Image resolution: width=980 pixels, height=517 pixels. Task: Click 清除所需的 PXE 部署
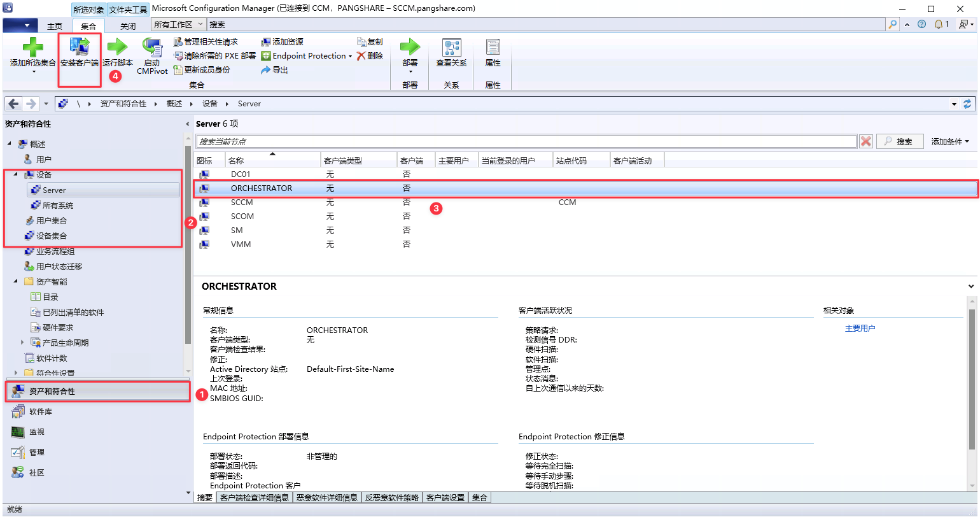coord(215,55)
